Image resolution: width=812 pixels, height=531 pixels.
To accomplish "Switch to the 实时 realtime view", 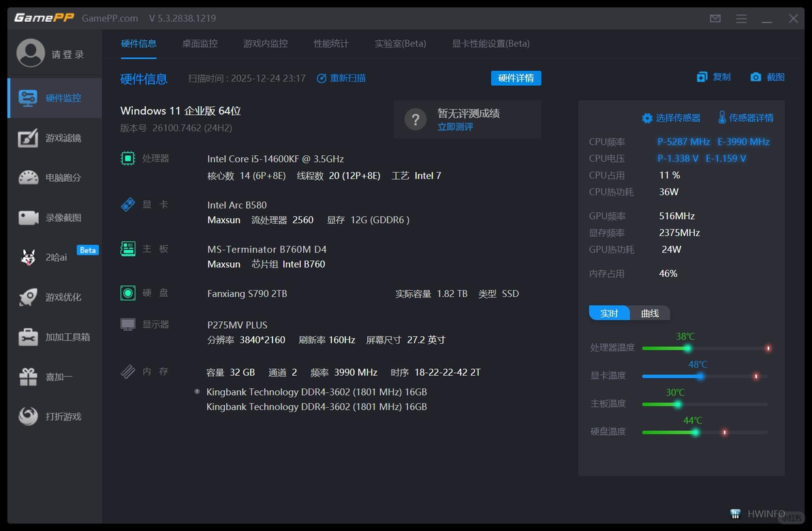I will click(609, 313).
